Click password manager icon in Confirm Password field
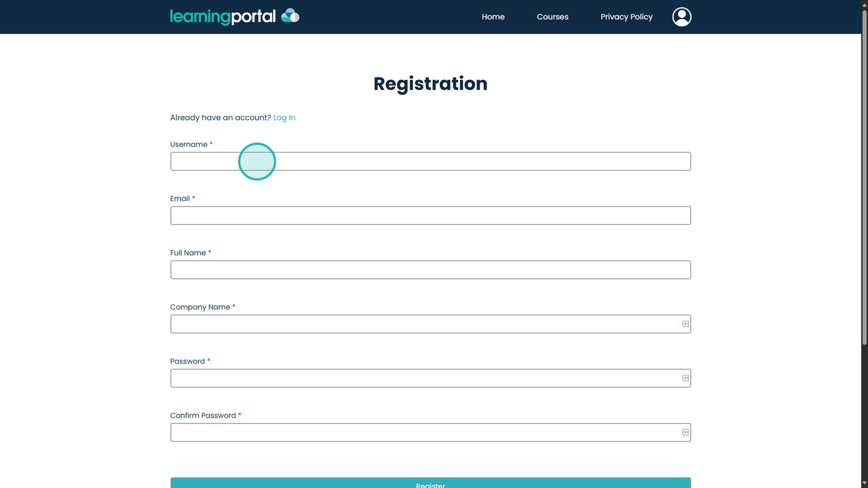Viewport: 868px width, 488px height. point(686,433)
